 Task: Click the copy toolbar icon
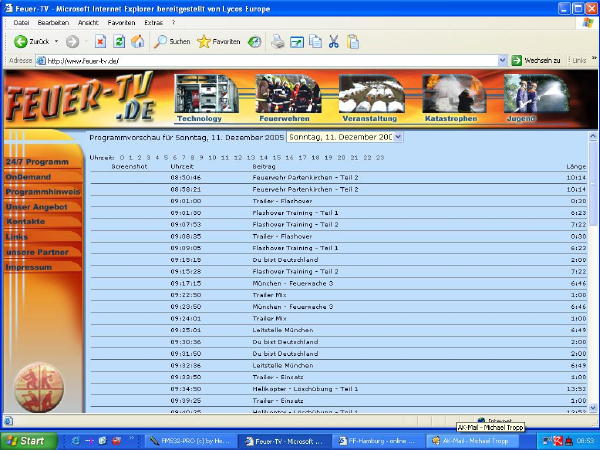[315, 41]
